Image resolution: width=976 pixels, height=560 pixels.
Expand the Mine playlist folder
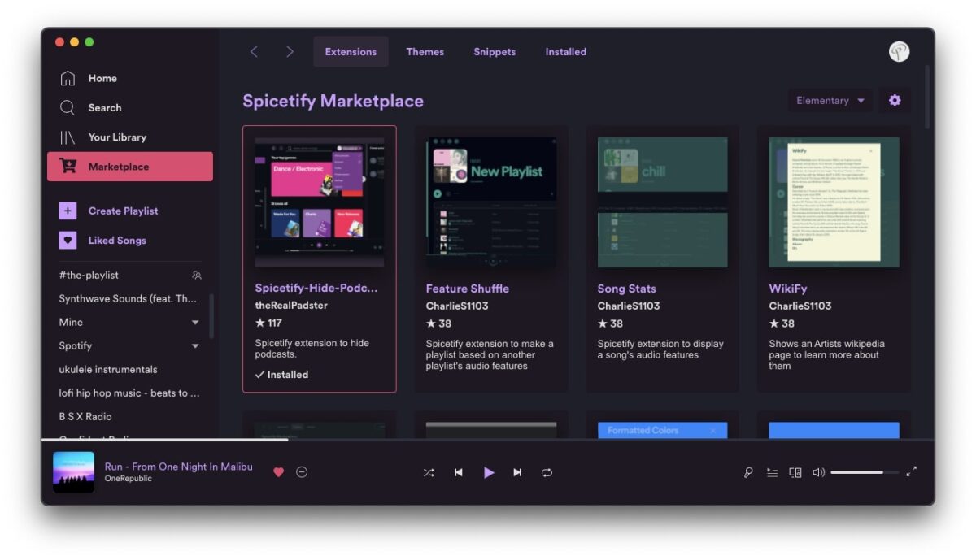point(195,322)
